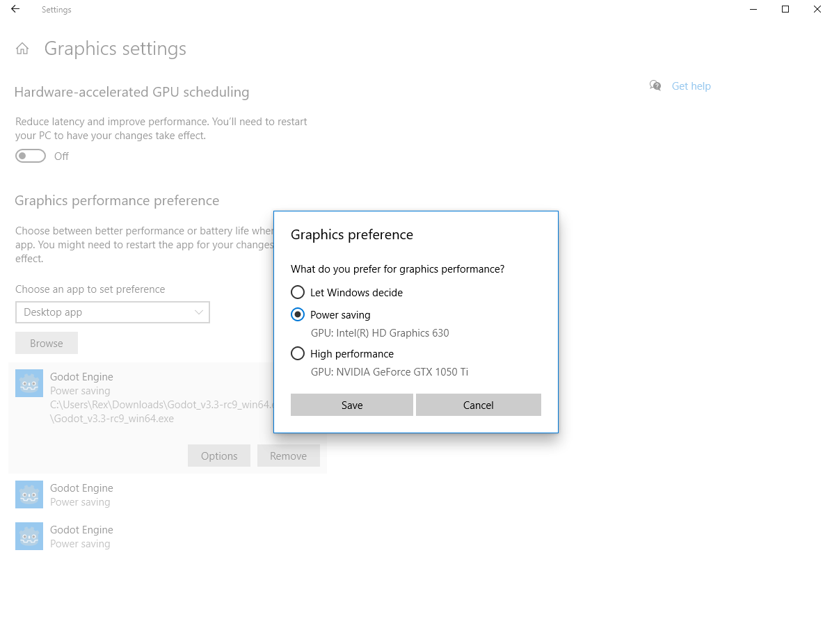Toggle hardware-accelerated GPU scheduling switch
The width and height of the screenshot is (832, 644).
click(x=30, y=156)
